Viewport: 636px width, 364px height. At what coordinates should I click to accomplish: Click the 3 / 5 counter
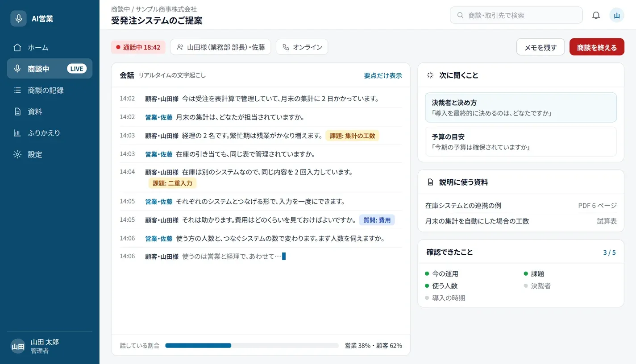pyautogui.click(x=609, y=252)
